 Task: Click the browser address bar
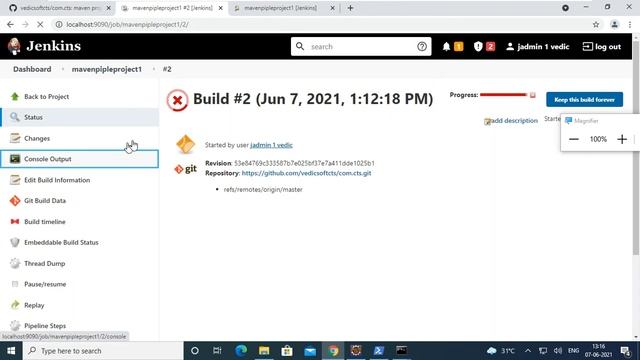pos(322,24)
